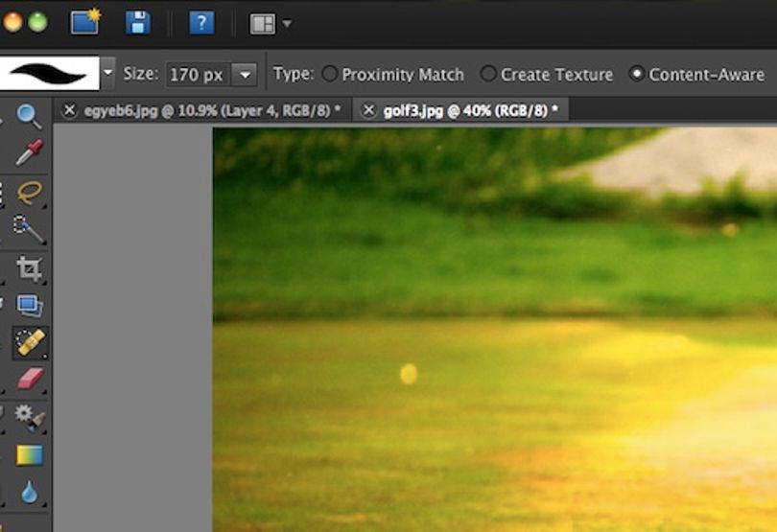
Task: Open Help via question mark icon
Action: [x=202, y=23]
